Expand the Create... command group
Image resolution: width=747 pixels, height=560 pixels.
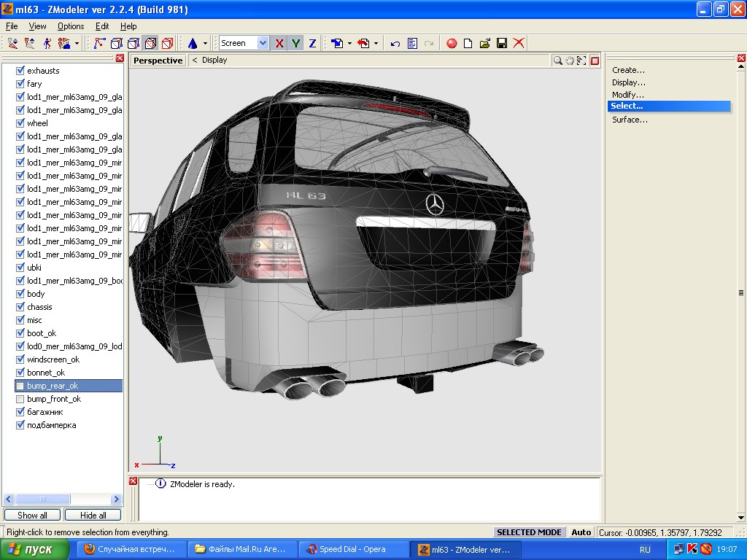628,70
